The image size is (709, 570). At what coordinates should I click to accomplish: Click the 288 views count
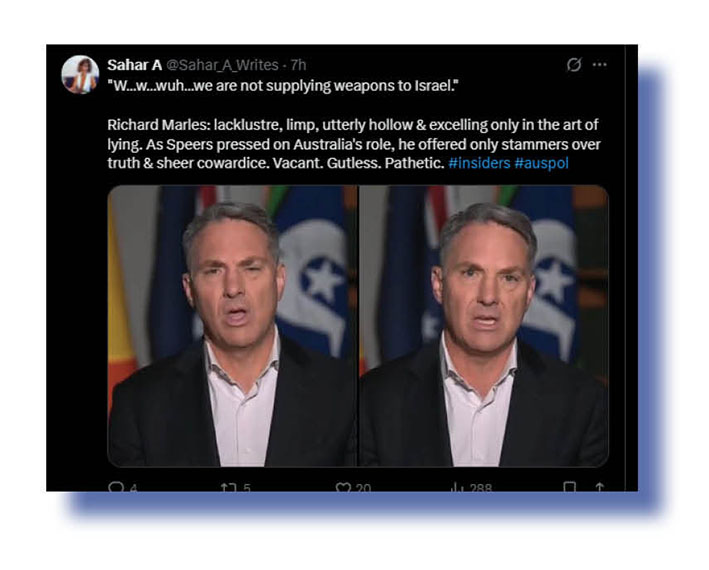click(481, 487)
